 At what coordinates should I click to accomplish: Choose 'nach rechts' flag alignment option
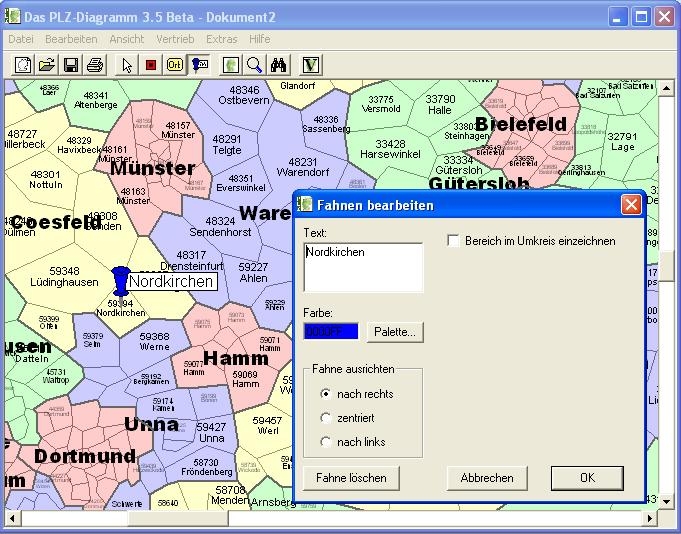coord(326,394)
